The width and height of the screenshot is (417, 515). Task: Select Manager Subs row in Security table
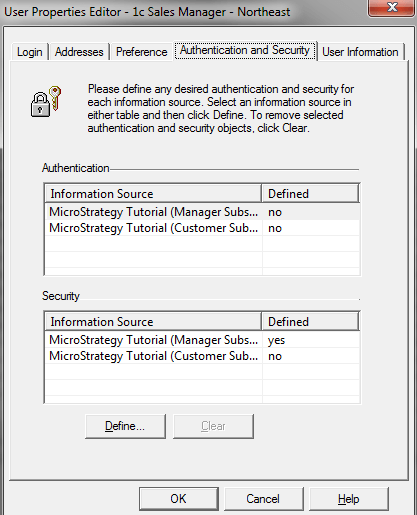point(202,340)
